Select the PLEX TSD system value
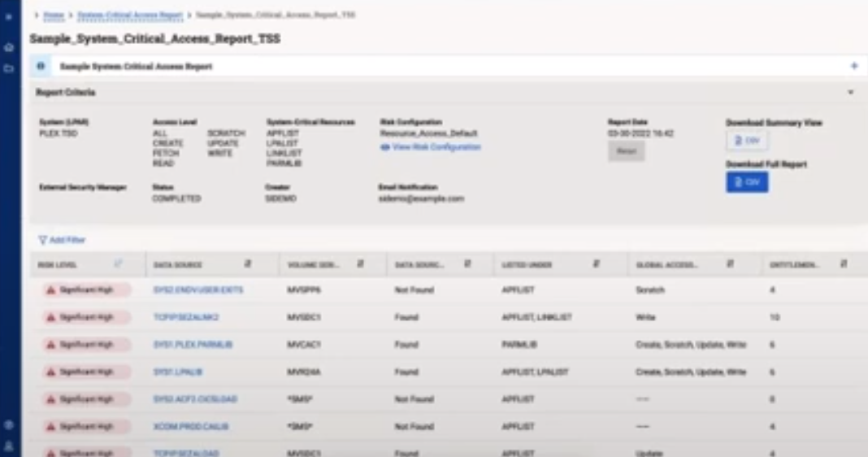The width and height of the screenshot is (868, 457). (x=59, y=133)
